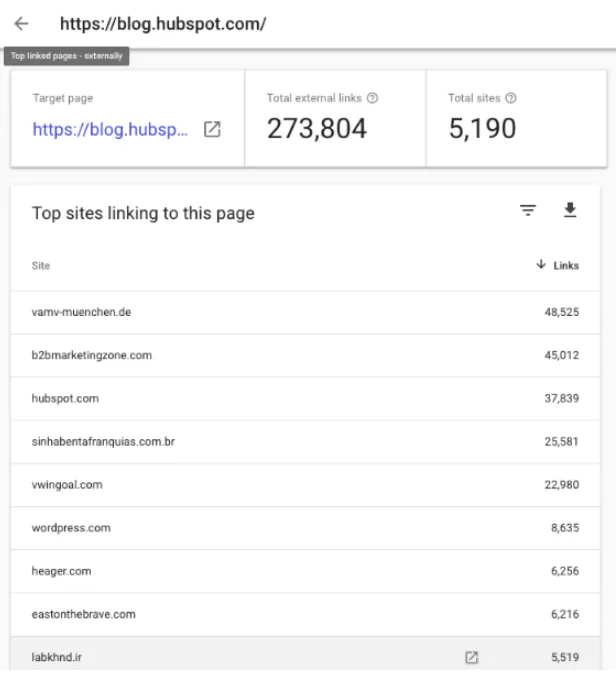Click the 37,839 links value

click(562, 398)
